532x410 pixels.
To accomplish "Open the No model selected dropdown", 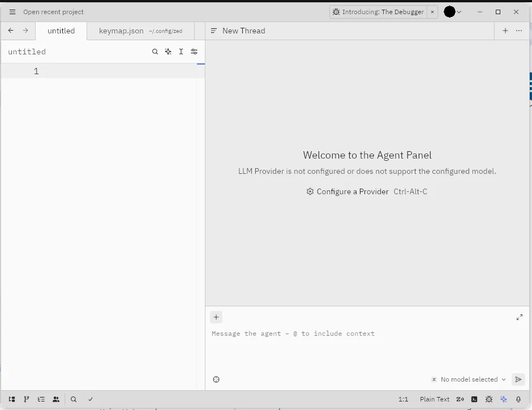I will click(469, 379).
